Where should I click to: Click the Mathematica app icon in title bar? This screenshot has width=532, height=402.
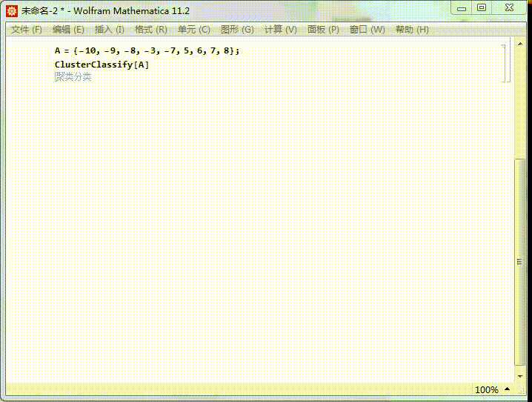(12, 11)
